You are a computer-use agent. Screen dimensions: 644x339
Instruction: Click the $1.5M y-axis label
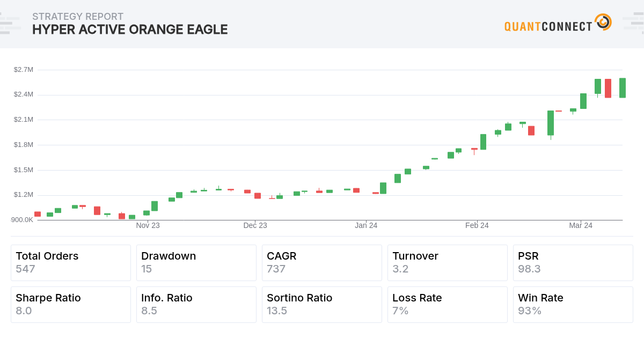tap(24, 169)
